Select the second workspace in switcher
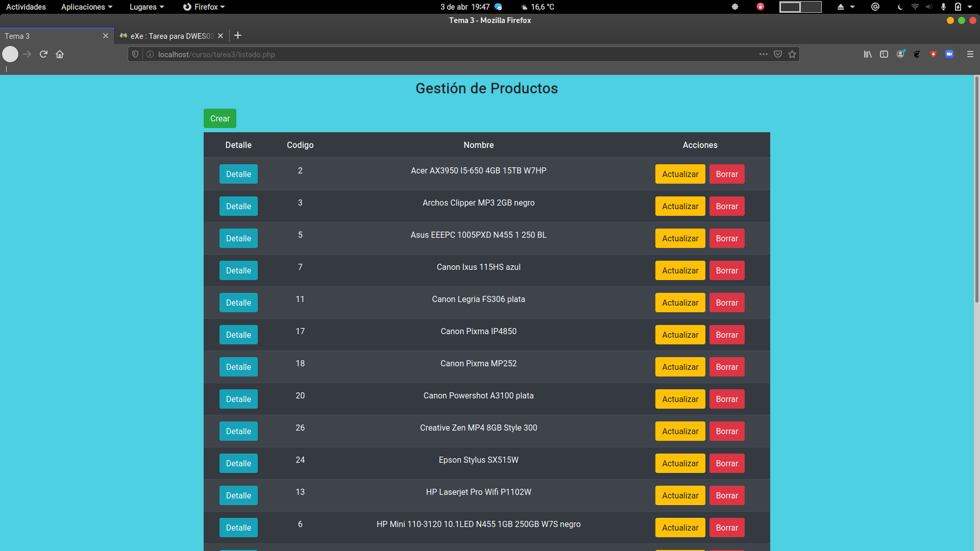 (x=811, y=7)
